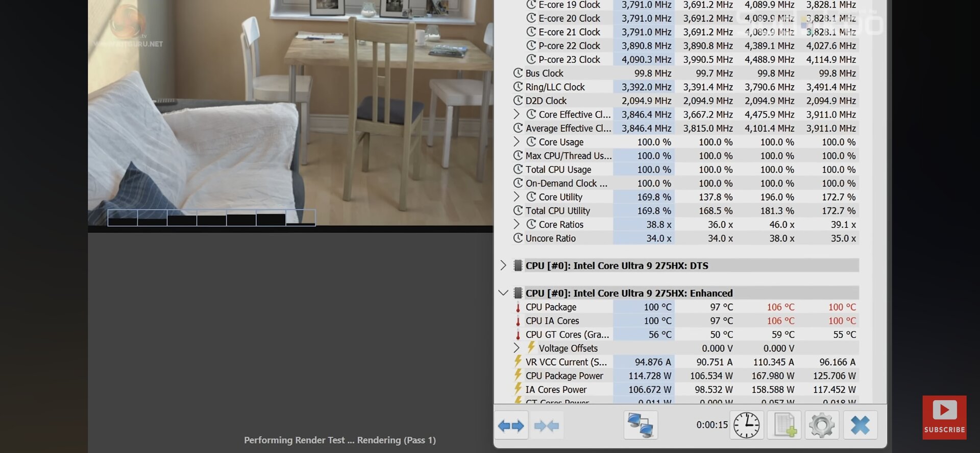
Task: Click the '0:00:15' elapsed timer text
Action: [712, 425]
